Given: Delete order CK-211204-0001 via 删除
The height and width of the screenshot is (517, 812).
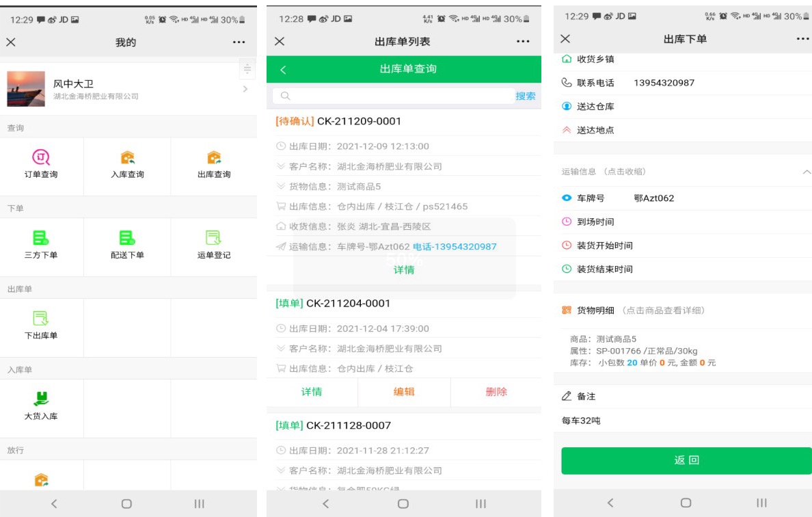Looking at the screenshot, I should point(496,392).
